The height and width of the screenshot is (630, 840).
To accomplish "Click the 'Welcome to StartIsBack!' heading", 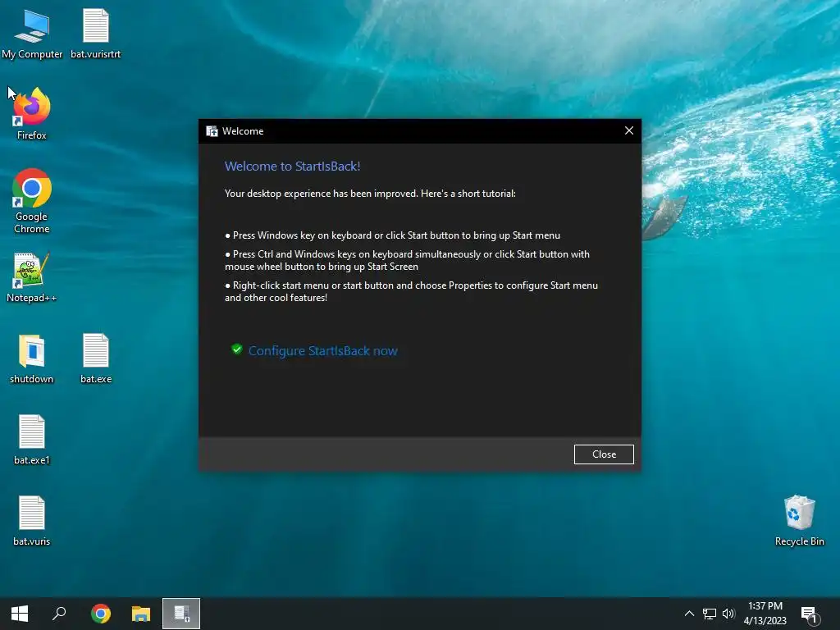I will pos(293,167).
